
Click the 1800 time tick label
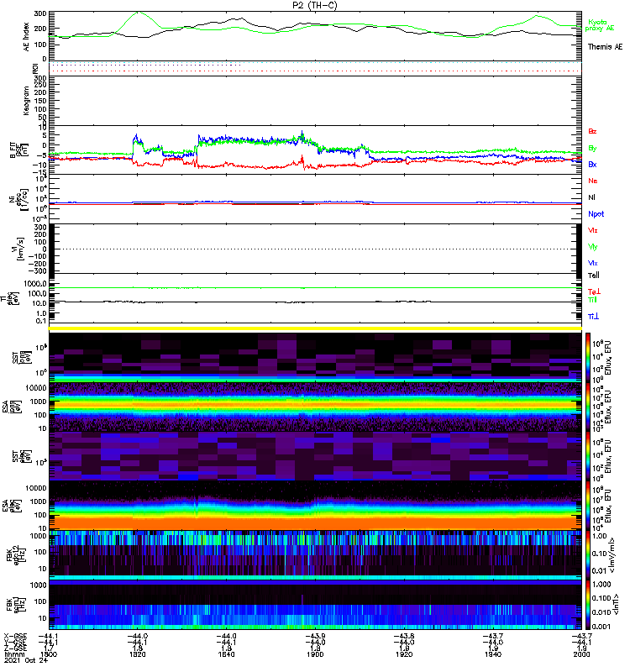(x=49, y=654)
